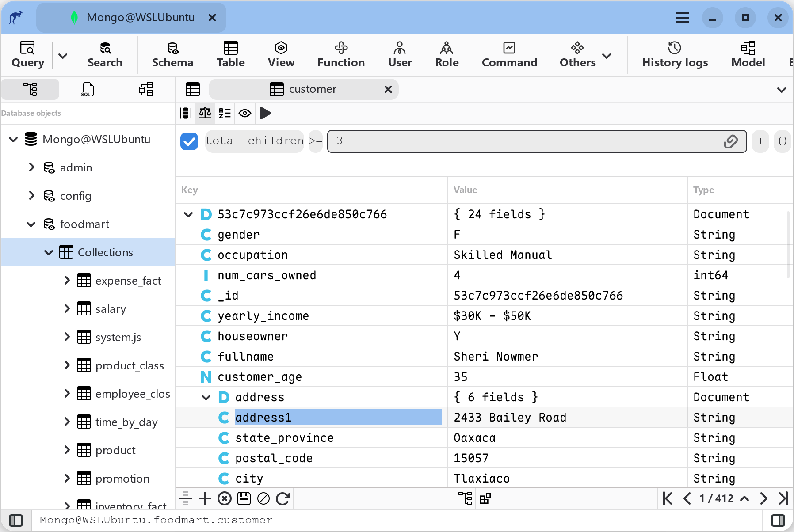794x532 pixels.
Task: Click the add document plus icon
Action: click(x=205, y=499)
